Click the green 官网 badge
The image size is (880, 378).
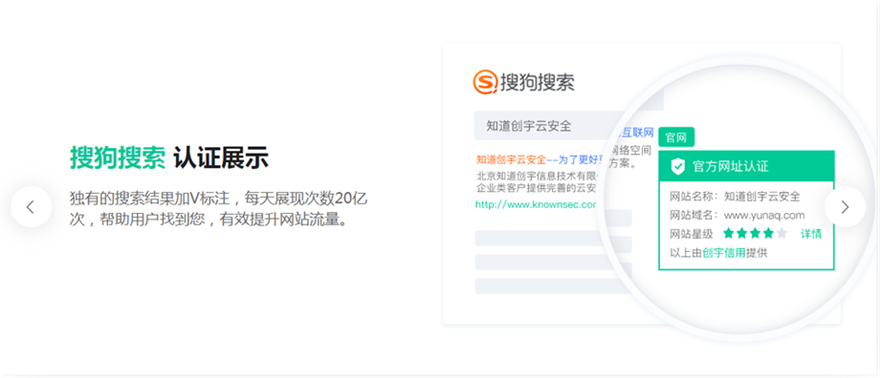click(x=676, y=137)
